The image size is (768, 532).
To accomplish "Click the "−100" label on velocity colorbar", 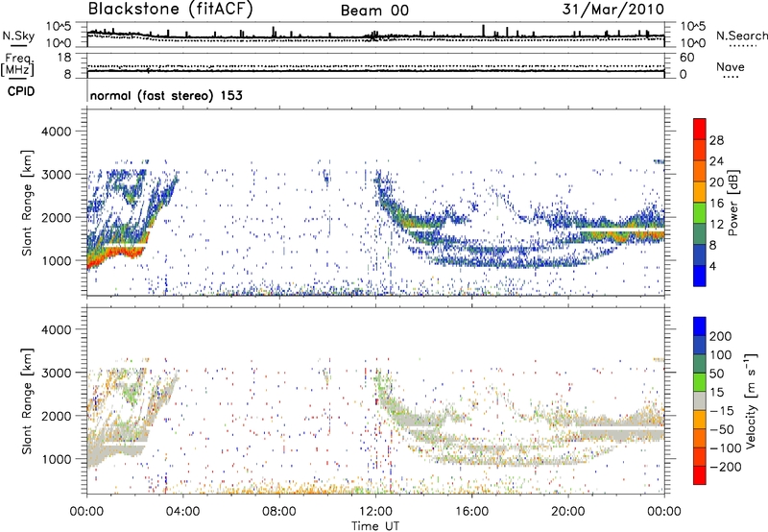I will click(x=726, y=448).
